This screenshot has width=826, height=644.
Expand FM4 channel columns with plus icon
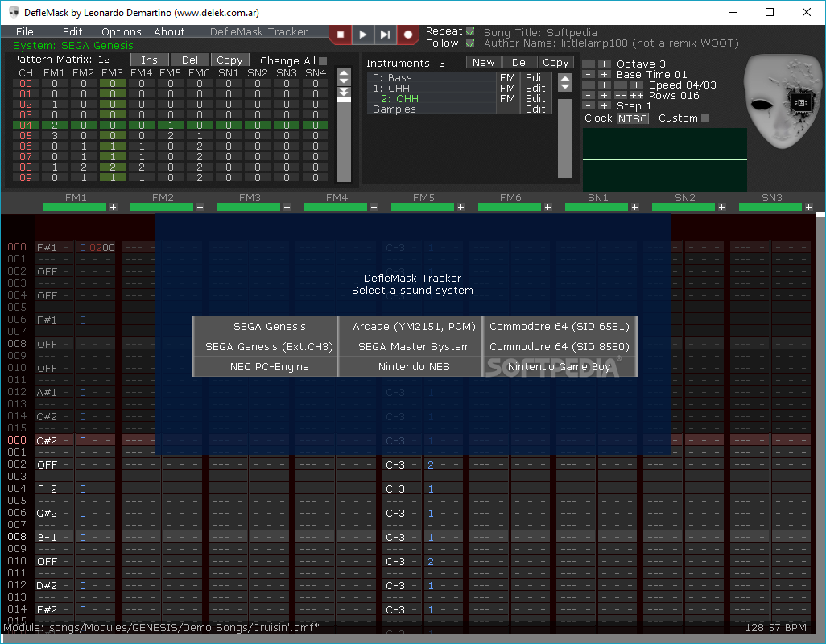click(x=374, y=208)
